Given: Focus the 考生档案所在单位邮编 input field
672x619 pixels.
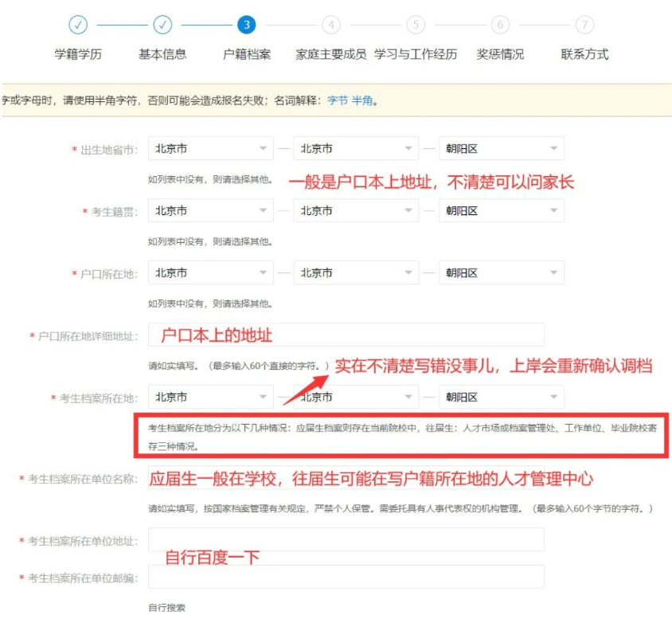Looking at the screenshot, I should [346, 576].
